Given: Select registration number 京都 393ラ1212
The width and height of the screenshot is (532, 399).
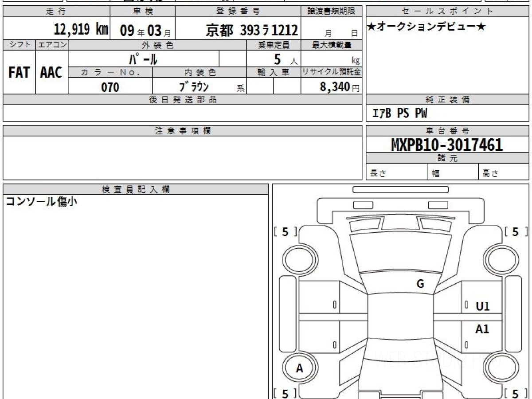Looking at the screenshot, I should 252,30.
